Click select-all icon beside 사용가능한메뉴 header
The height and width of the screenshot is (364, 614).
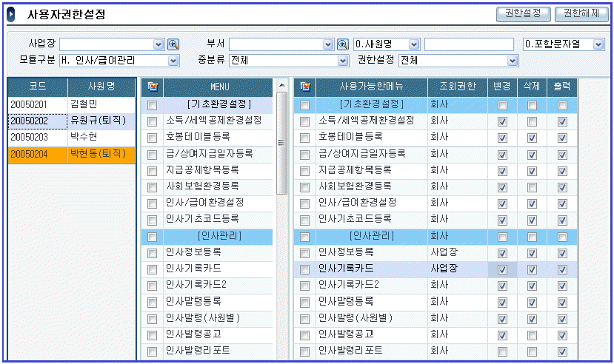tap(304, 87)
